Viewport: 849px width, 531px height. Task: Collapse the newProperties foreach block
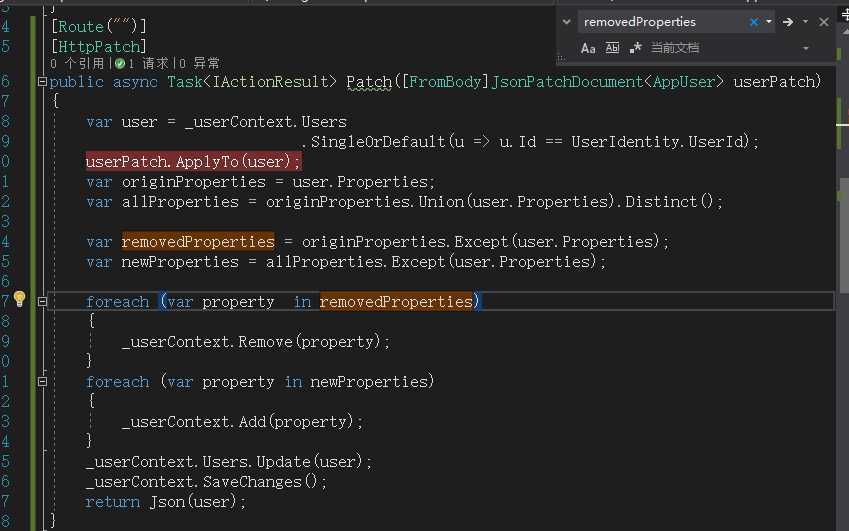[x=42, y=382]
